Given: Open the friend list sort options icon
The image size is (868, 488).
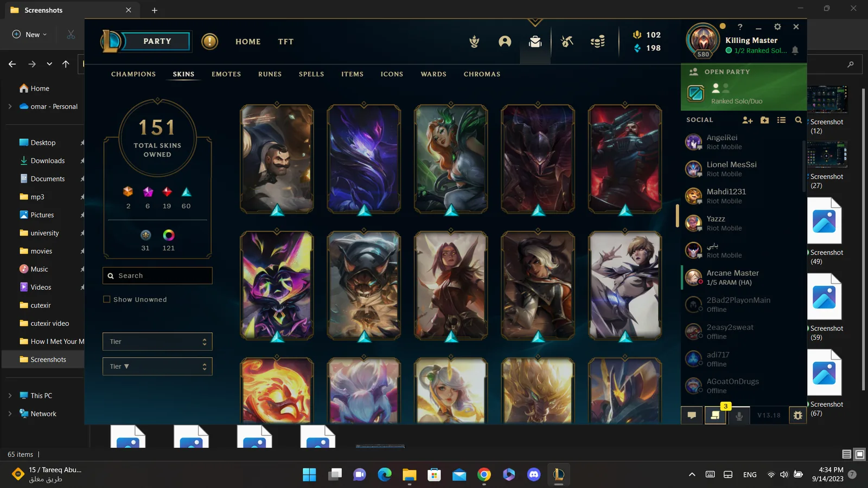Looking at the screenshot, I should click(x=781, y=120).
